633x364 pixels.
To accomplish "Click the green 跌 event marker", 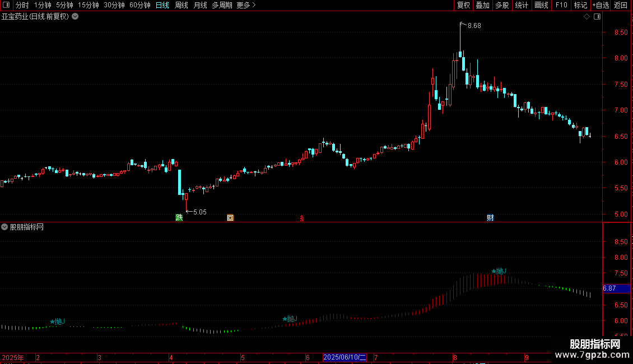I will pos(179,217).
